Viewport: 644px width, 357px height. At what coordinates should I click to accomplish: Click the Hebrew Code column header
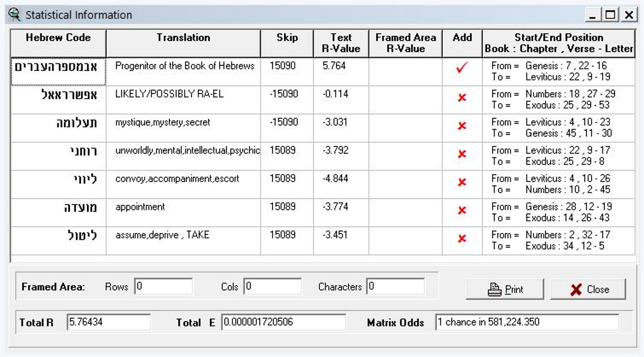58,43
